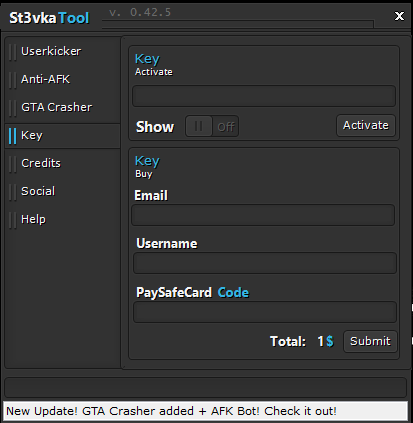
Task: Focus the activation key input field
Action: click(x=264, y=96)
